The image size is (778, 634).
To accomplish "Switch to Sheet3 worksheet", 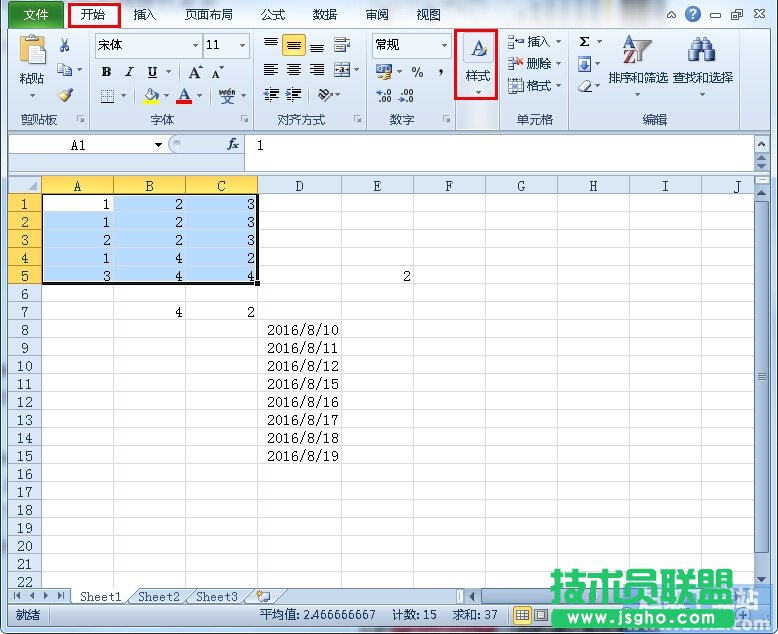I will point(217,596).
